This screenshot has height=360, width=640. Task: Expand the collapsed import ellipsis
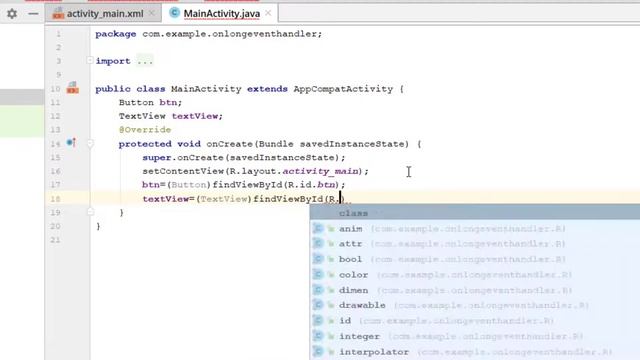click(x=145, y=61)
